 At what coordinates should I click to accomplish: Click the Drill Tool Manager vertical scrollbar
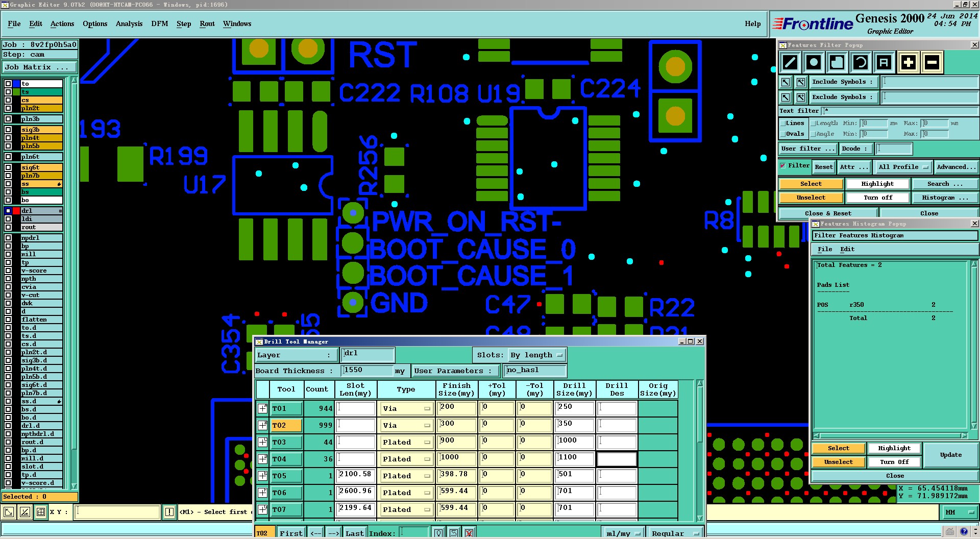click(700, 451)
